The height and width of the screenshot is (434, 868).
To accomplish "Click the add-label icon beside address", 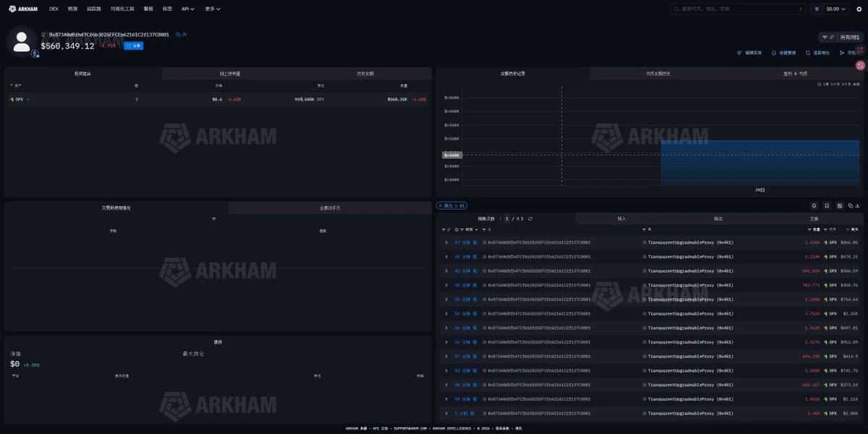I will click(184, 34).
